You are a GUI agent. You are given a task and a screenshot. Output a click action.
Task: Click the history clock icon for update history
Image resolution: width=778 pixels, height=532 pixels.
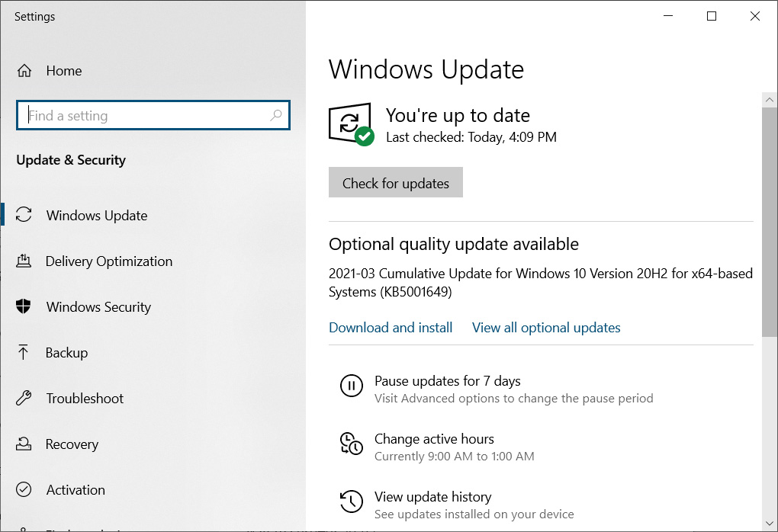352,502
